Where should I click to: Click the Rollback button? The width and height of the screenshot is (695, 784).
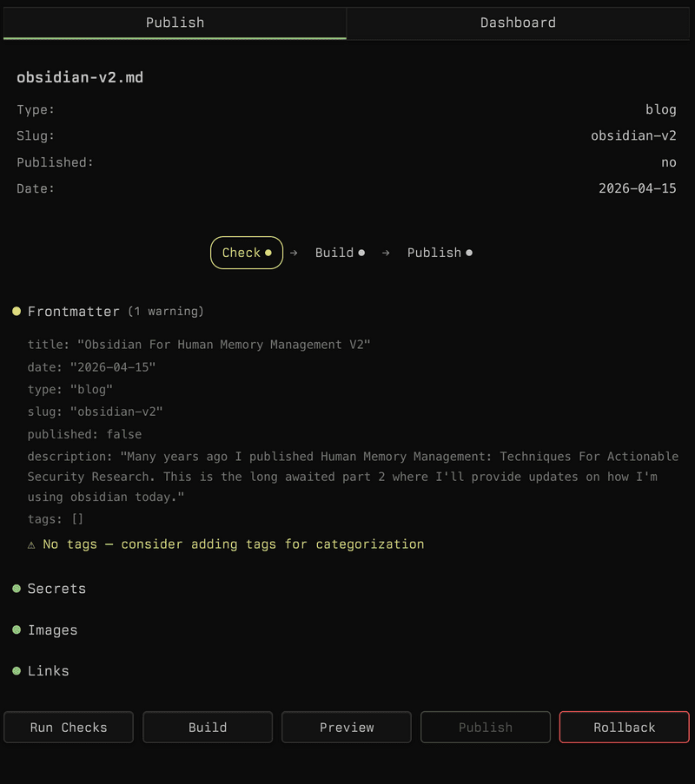pyautogui.click(x=624, y=727)
